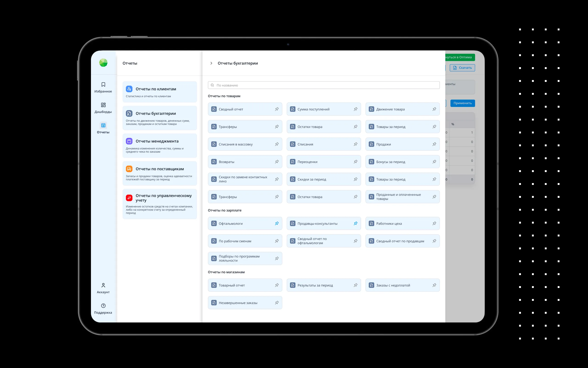Click the Отчеты по клиентам blue icon
This screenshot has width=588, height=368.
[129, 89]
